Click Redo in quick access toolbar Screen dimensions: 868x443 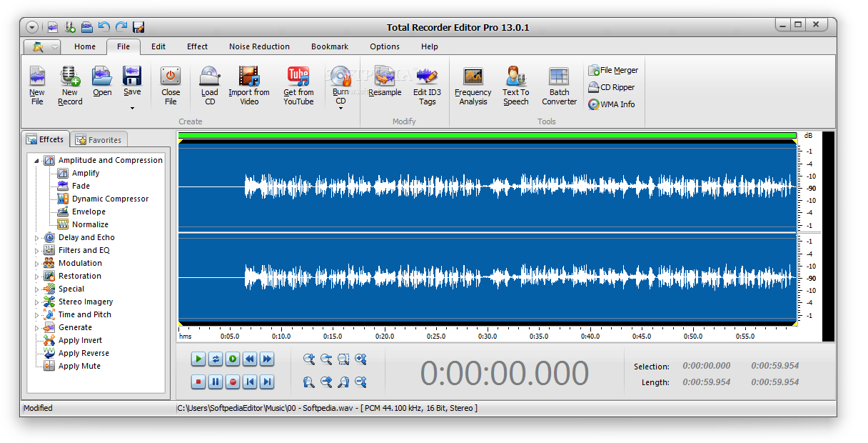[121, 27]
